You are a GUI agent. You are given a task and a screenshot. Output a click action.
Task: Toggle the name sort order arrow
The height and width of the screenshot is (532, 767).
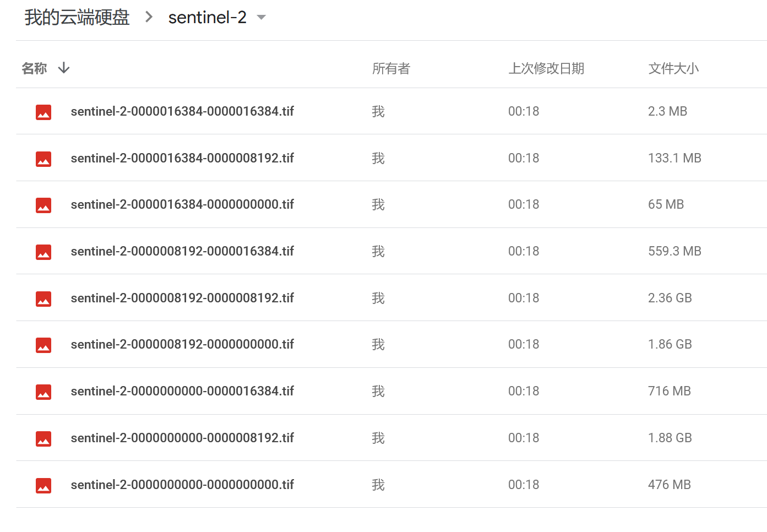tap(64, 68)
